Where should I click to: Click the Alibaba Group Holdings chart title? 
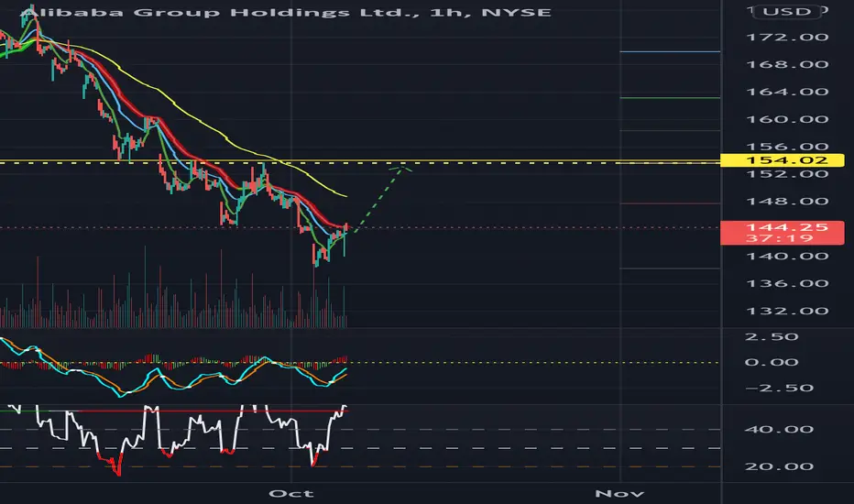(288, 12)
